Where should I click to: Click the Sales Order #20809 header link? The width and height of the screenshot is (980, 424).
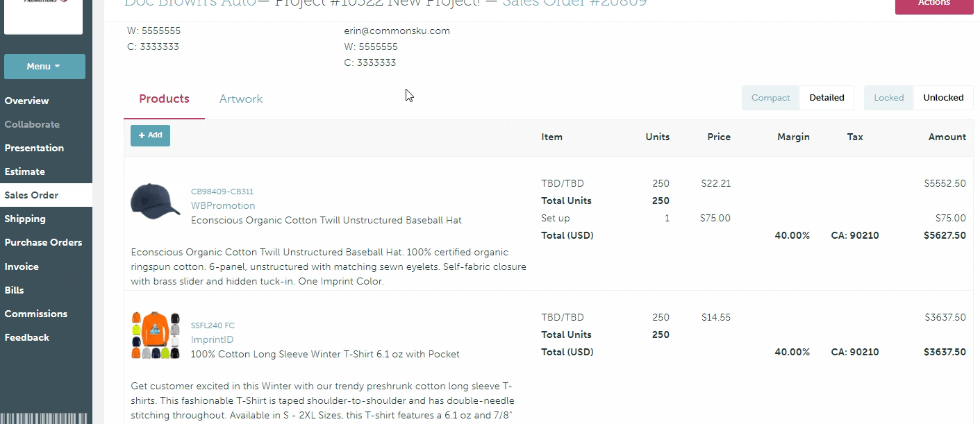[x=574, y=3]
